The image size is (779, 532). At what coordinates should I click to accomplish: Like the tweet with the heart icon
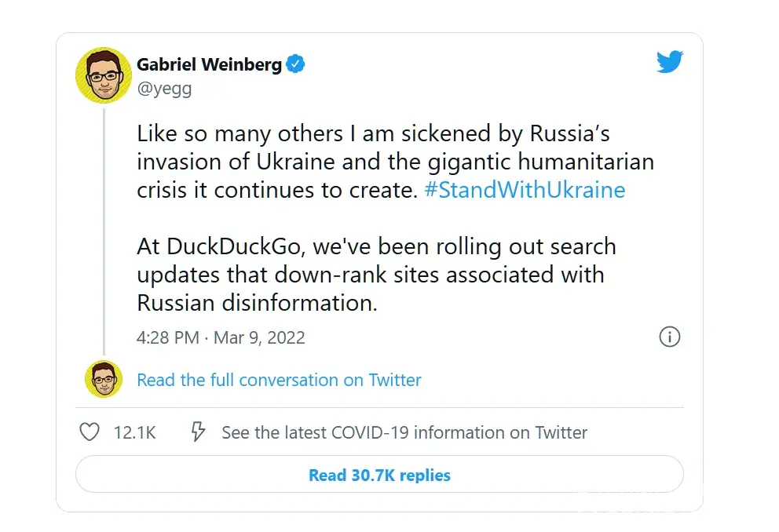click(x=90, y=432)
